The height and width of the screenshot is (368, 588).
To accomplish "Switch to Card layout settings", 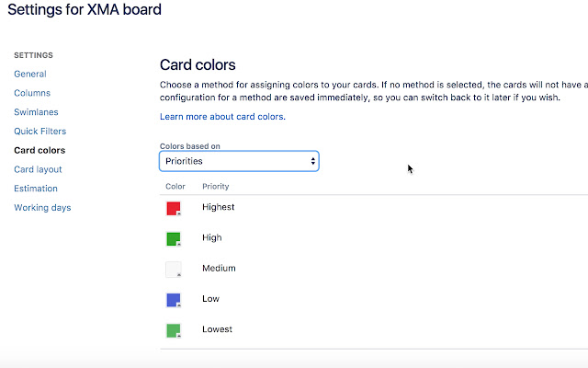I will tap(38, 169).
